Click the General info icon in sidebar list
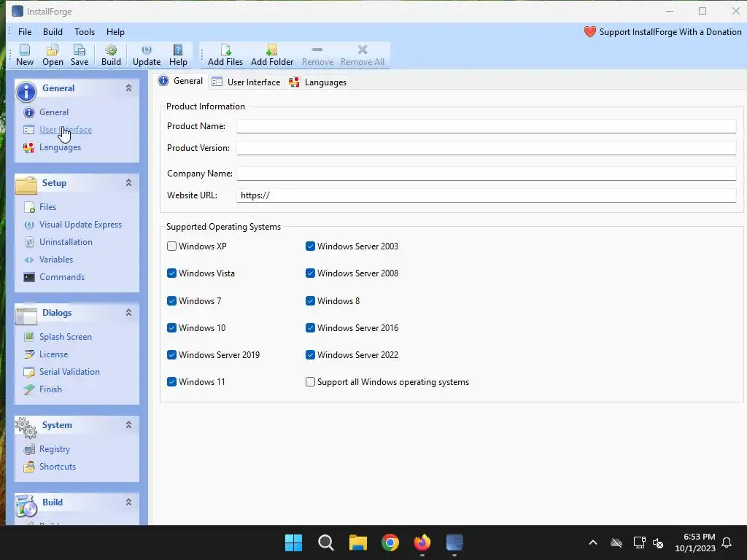The height and width of the screenshot is (560, 747). (29, 112)
